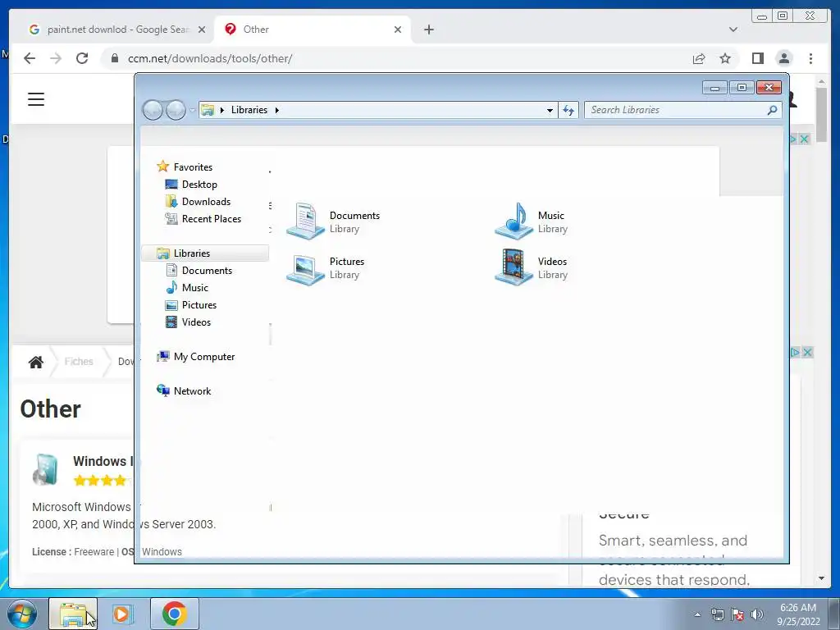
Task: Click Explorer forward navigation button
Action: click(x=176, y=111)
